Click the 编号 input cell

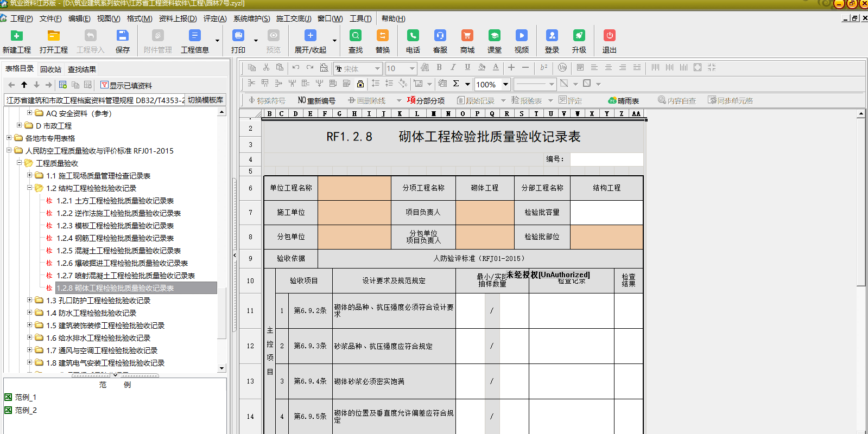(606, 159)
